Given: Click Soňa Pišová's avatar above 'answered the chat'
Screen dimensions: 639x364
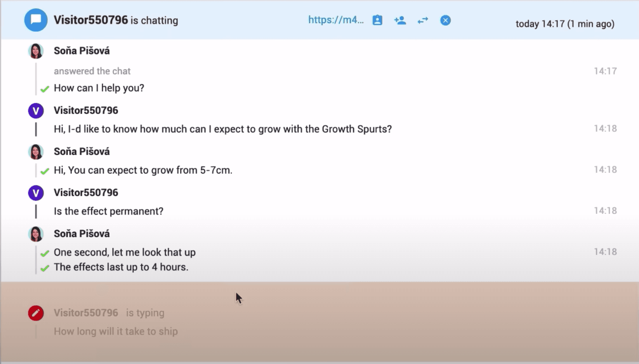Looking at the screenshot, I should tap(36, 51).
